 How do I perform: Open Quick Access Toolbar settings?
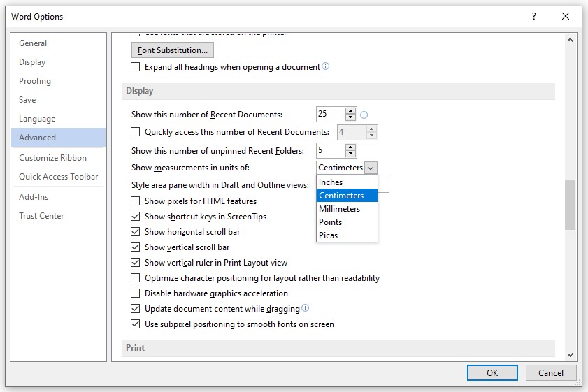[x=58, y=177]
